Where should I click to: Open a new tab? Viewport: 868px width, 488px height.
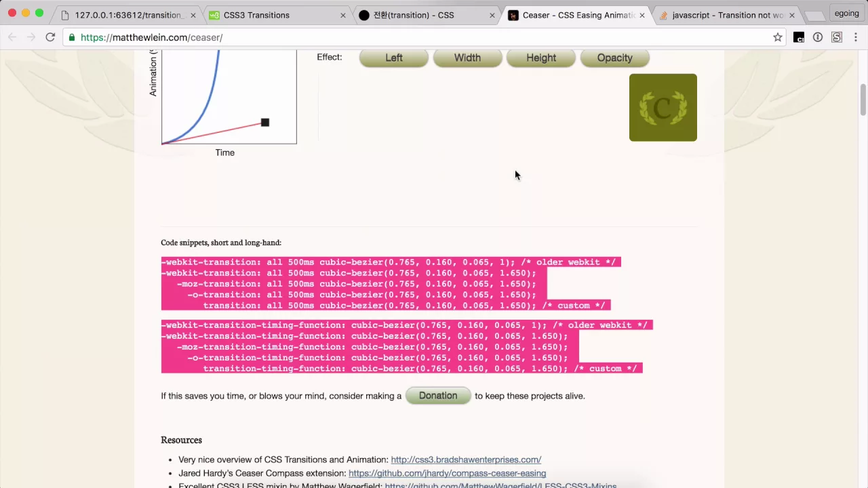[814, 16]
